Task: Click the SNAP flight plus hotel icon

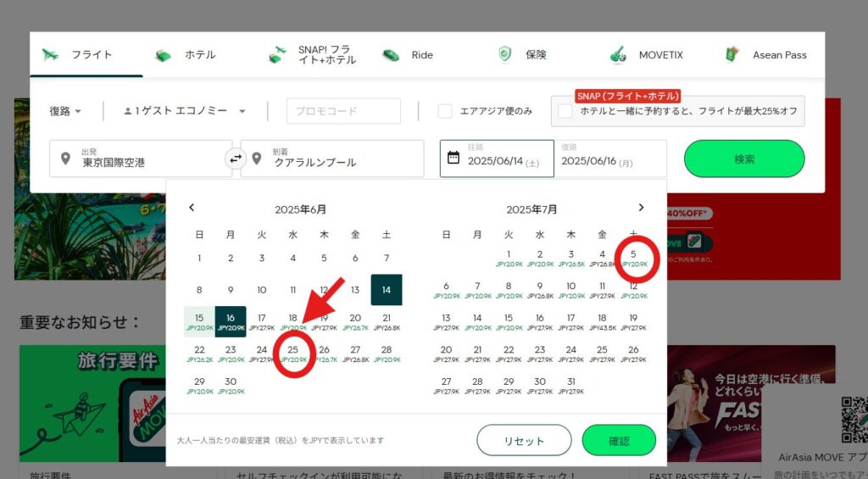Action: [x=277, y=55]
